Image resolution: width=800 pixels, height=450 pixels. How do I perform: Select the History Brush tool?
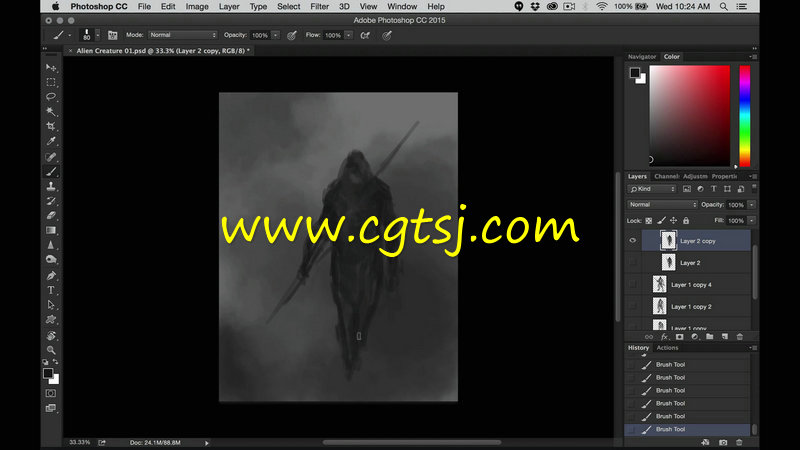[51, 201]
